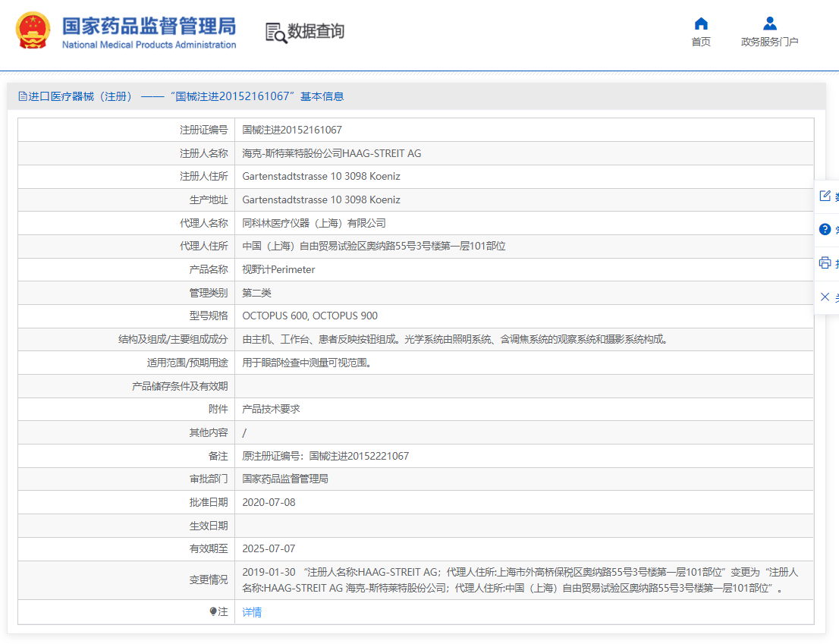Click National Medical Products Administration subtitle
Viewport: 839px width, 644px height.
(149, 45)
